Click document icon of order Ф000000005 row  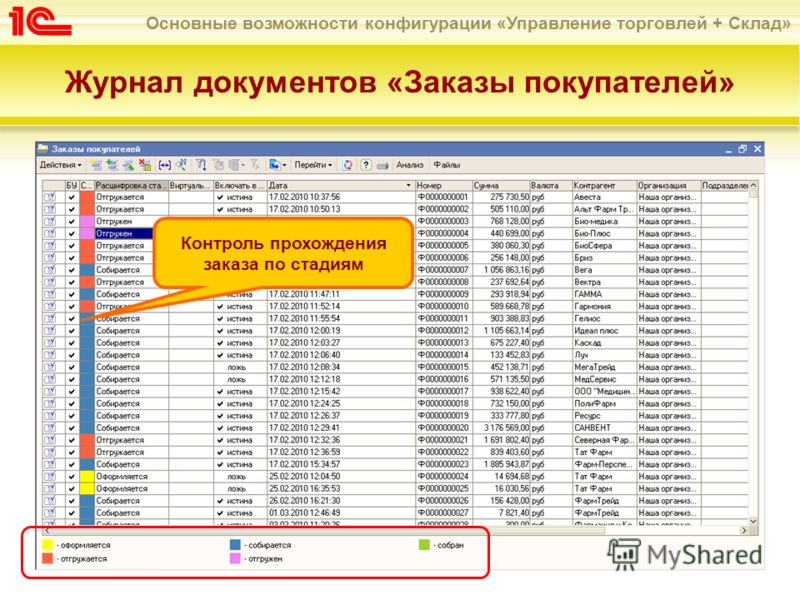tap(49, 245)
